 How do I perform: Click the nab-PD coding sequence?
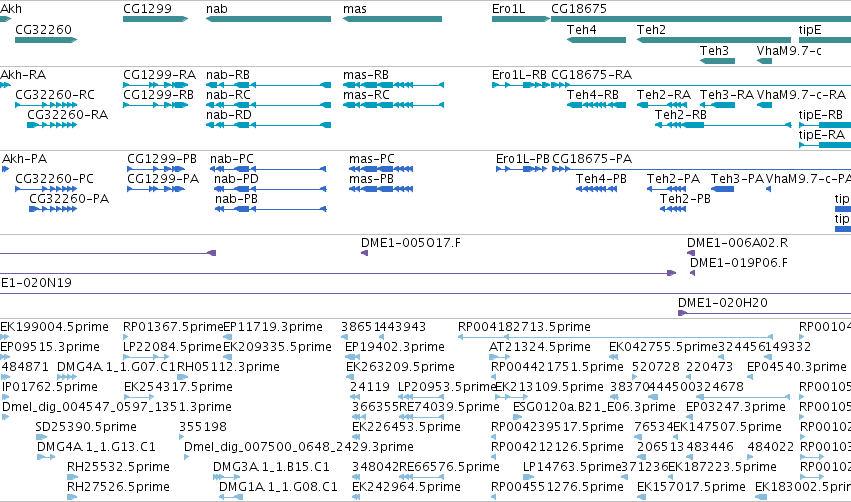click(270, 189)
